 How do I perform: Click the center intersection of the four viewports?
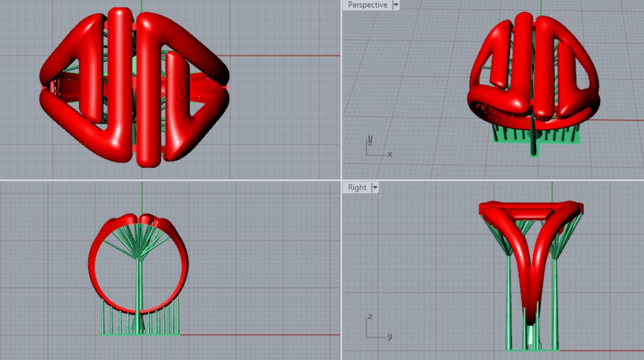point(341,180)
